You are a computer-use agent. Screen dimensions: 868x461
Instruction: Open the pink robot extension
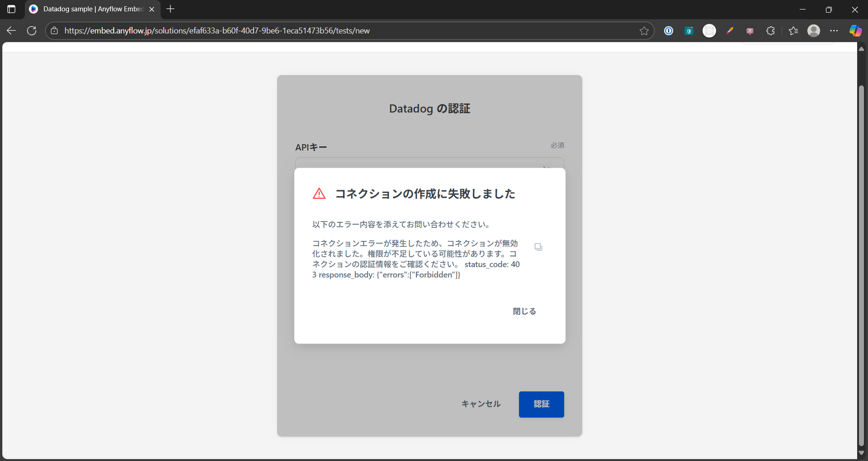[750, 31]
